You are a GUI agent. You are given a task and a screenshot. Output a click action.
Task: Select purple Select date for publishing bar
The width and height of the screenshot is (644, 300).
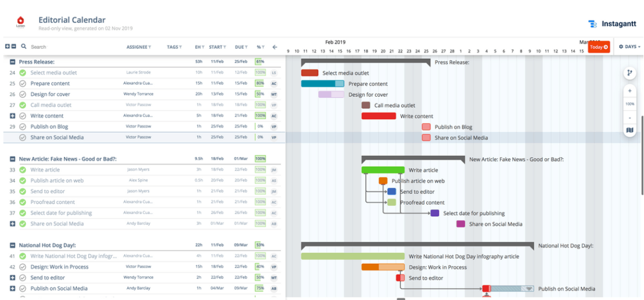(x=435, y=213)
